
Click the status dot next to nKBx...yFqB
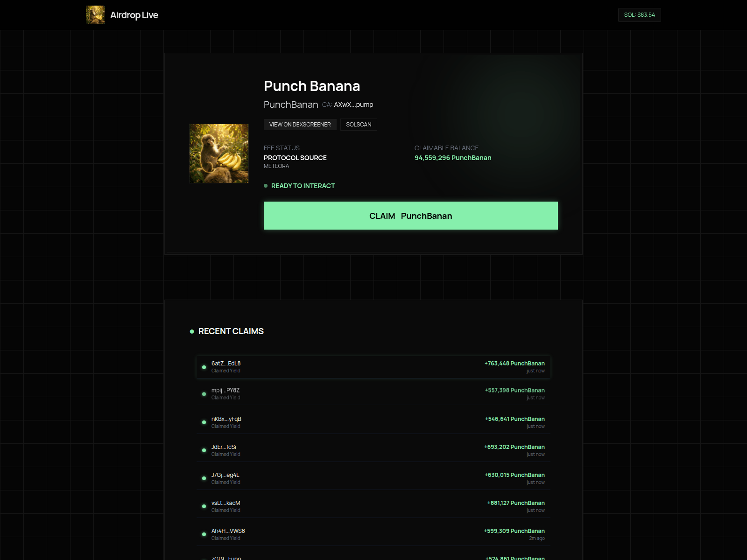204,422
